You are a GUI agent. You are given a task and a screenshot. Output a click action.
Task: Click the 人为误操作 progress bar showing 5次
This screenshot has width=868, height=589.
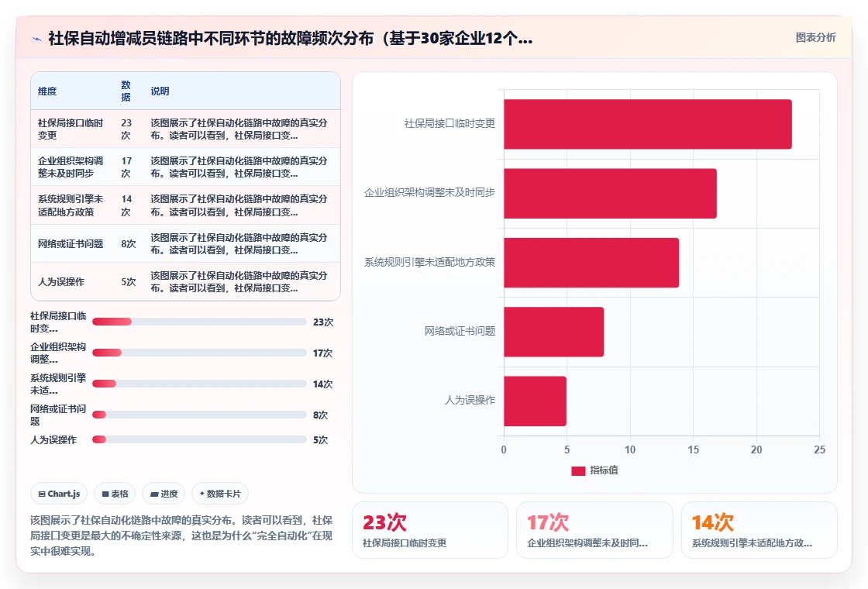coord(199,439)
